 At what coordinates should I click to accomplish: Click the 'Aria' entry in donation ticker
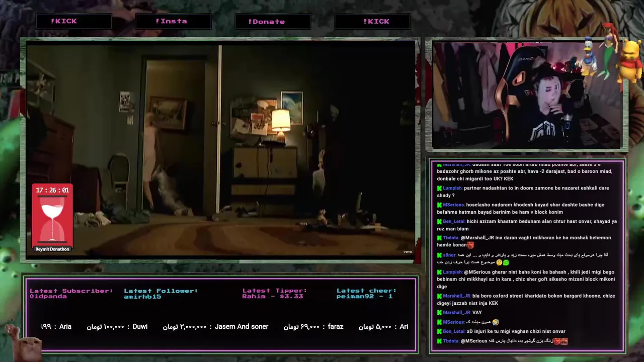click(56, 327)
